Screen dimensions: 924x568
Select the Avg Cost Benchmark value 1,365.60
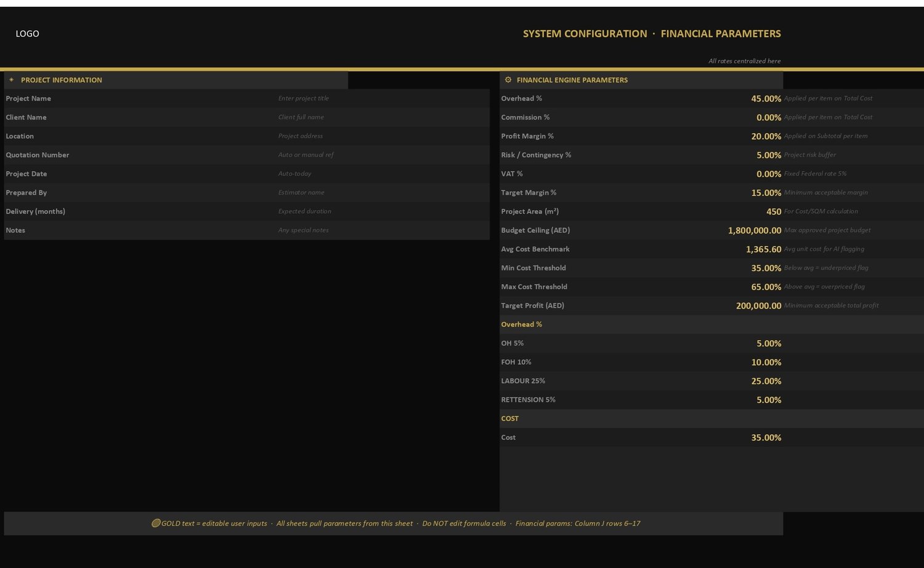(x=763, y=249)
